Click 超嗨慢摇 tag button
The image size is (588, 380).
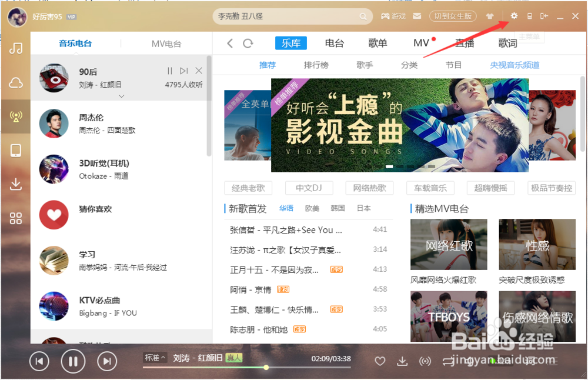[x=491, y=188]
